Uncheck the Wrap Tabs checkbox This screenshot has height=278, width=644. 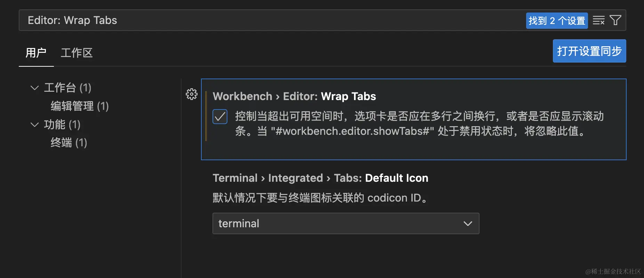[220, 117]
